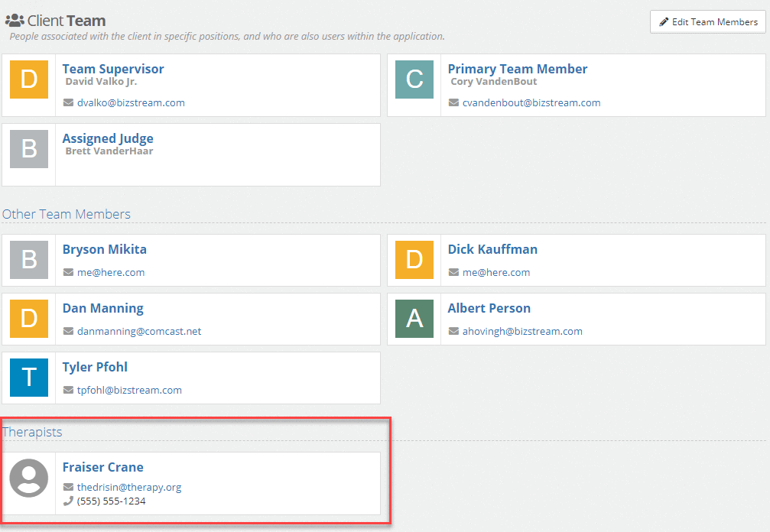This screenshot has height=532, width=770.
Task: Open the Primary Team Member link
Action: [x=518, y=69]
